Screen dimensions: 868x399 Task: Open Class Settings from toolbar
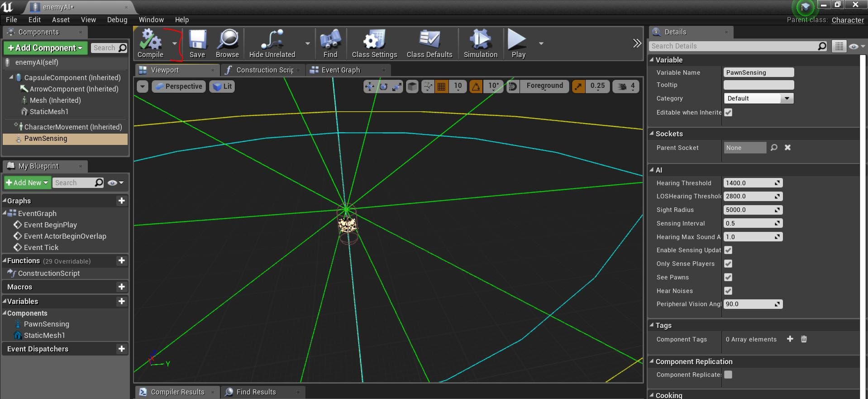pyautogui.click(x=374, y=43)
